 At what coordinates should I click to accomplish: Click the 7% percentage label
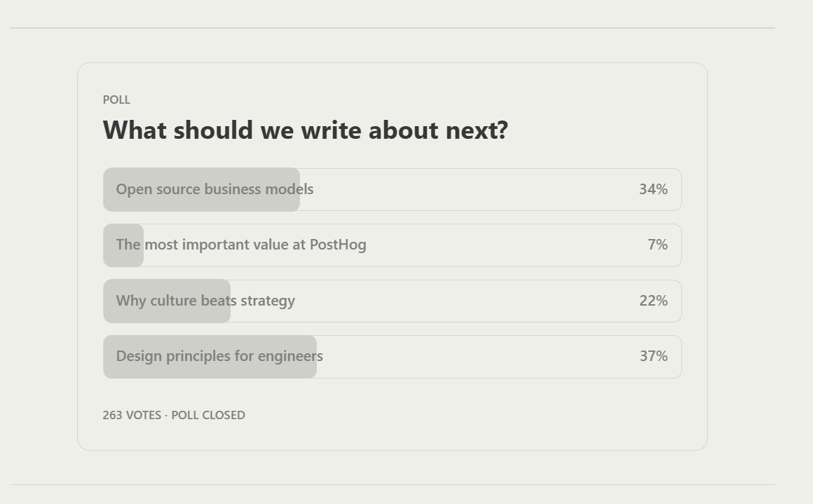(658, 245)
